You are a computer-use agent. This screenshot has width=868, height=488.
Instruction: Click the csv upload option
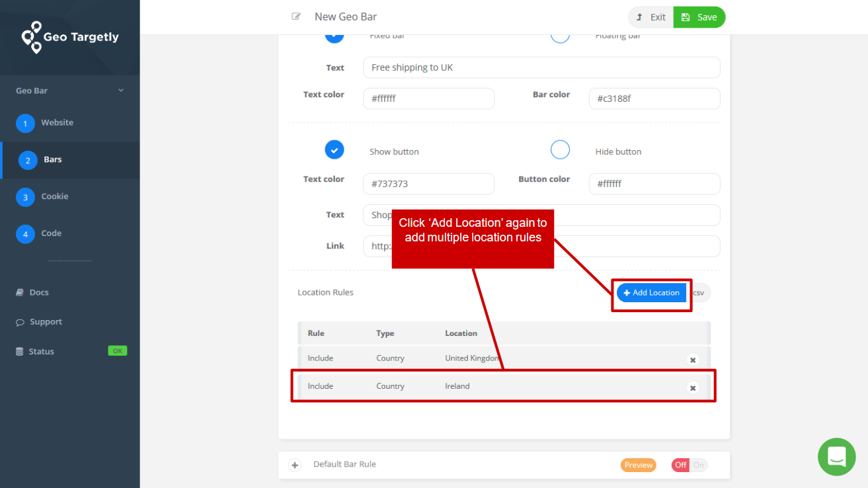[x=700, y=292]
